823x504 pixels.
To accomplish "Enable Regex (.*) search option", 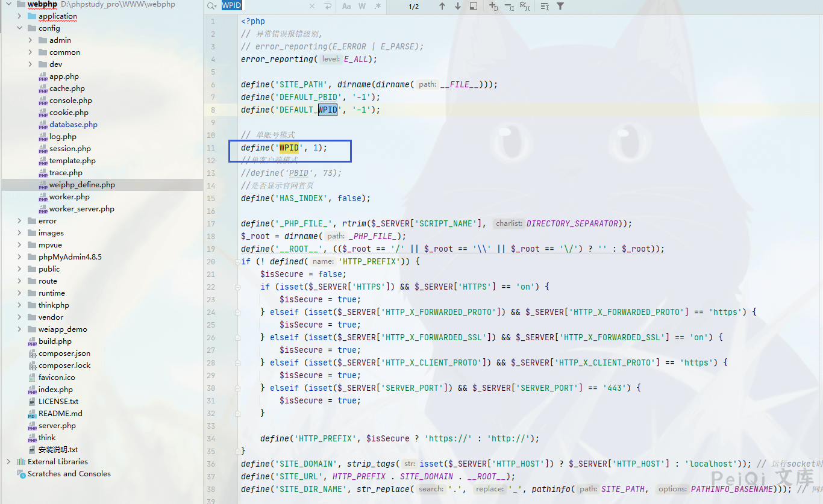I will tap(378, 6).
